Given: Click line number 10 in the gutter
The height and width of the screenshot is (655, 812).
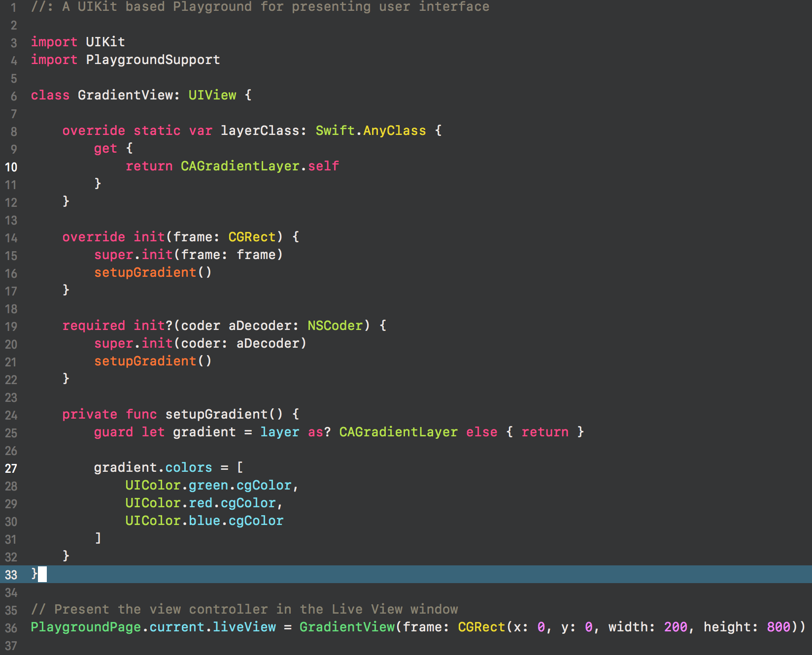Looking at the screenshot, I should pyautogui.click(x=11, y=167).
